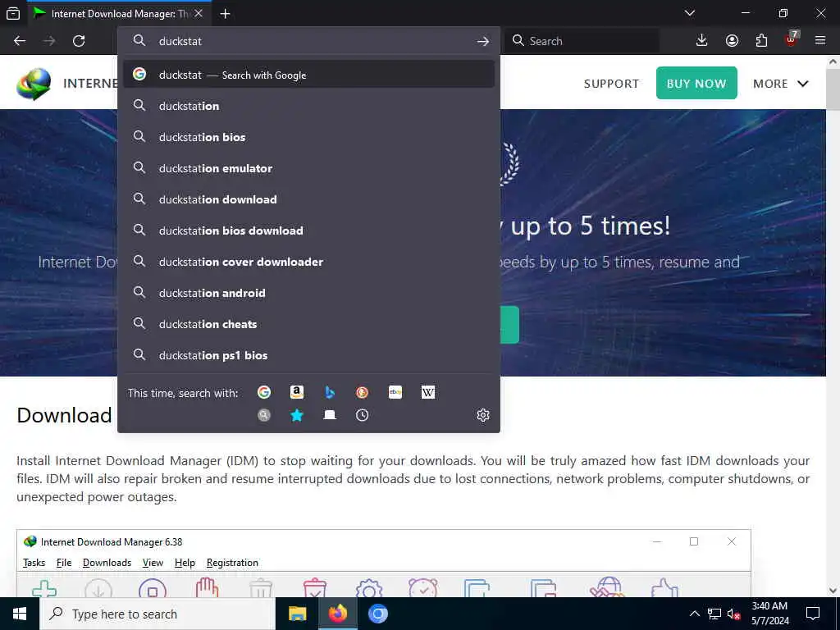Click the gray search engine icon under Google
Screen dimensions: 840x630
pos(263,415)
